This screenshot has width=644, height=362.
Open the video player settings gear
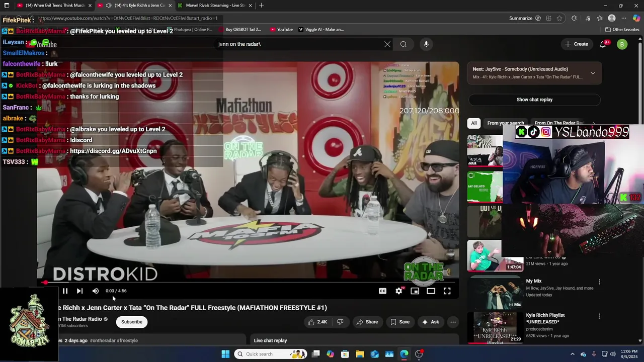(399, 291)
